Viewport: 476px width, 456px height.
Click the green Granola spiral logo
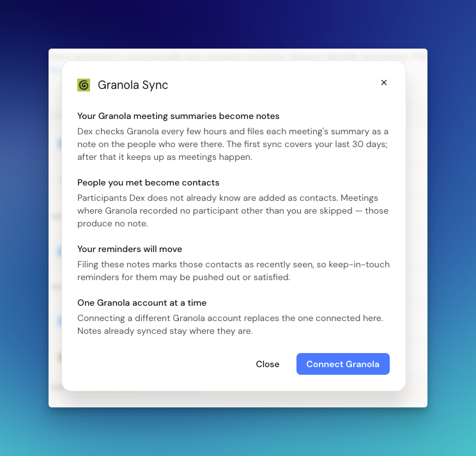click(84, 85)
